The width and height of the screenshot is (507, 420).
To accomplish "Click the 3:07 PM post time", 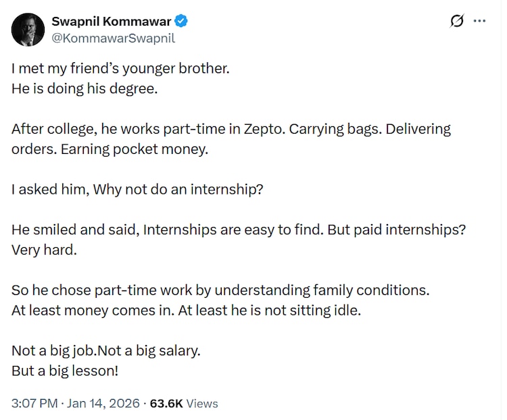I will tap(34, 403).
